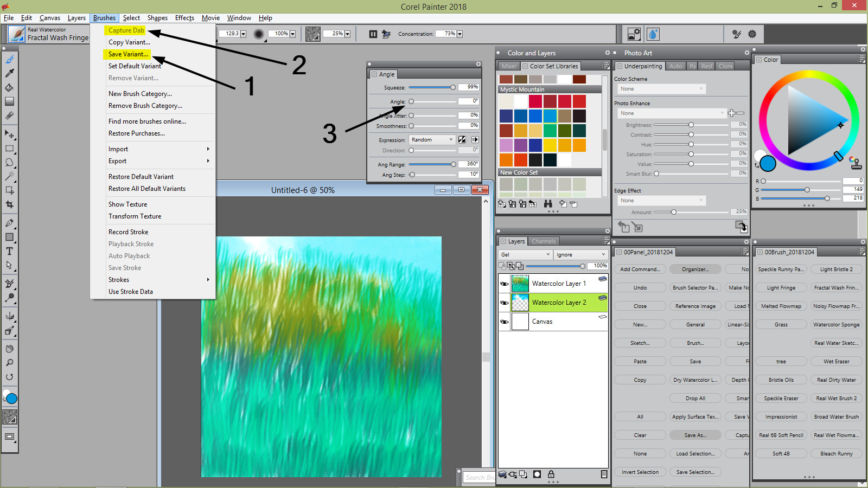Image resolution: width=868 pixels, height=488 pixels.
Task: Select the Text tool
Action: 9,251
